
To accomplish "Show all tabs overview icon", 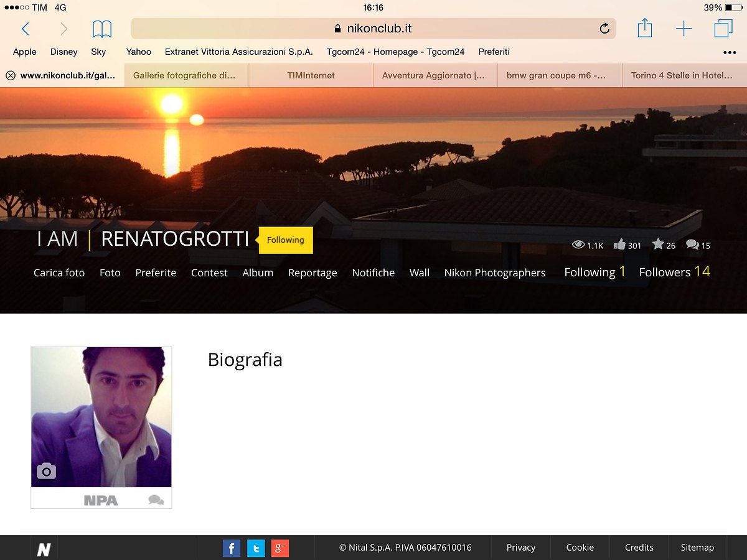I will pyautogui.click(x=723, y=29).
